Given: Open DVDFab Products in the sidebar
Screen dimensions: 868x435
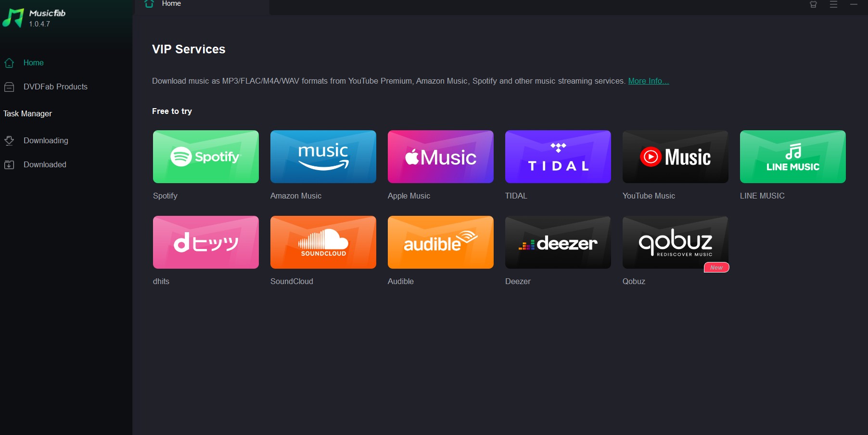Looking at the screenshot, I should [x=55, y=87].
